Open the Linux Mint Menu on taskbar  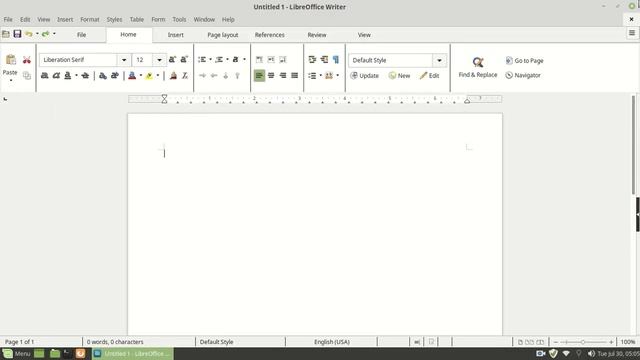coord(16,353)
